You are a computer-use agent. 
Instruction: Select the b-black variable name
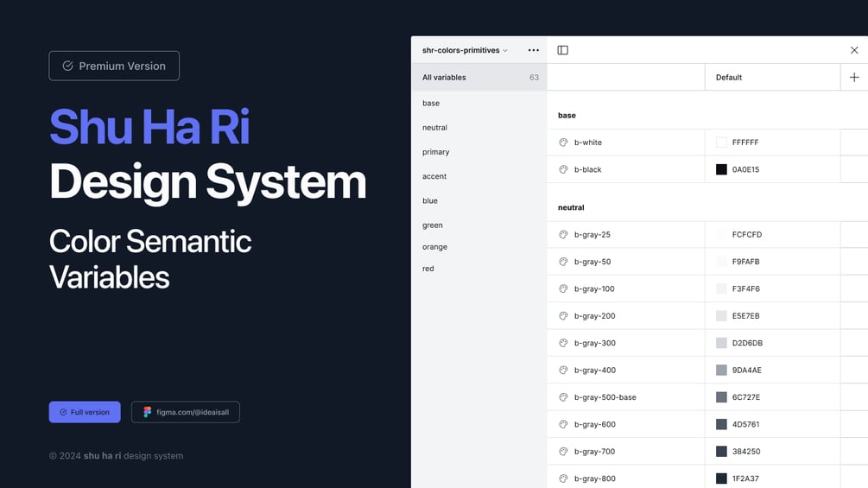pyautogui.click(x=588, y=170)
